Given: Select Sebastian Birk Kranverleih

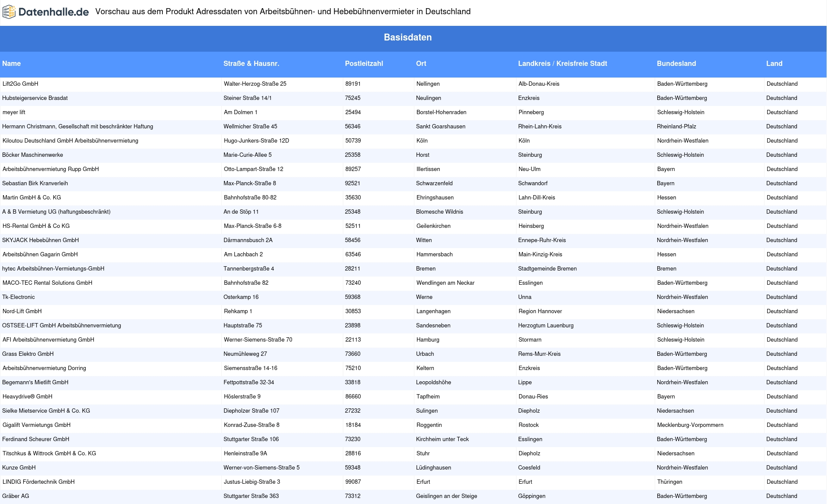Looking at the screenshot, I should 35,184.
